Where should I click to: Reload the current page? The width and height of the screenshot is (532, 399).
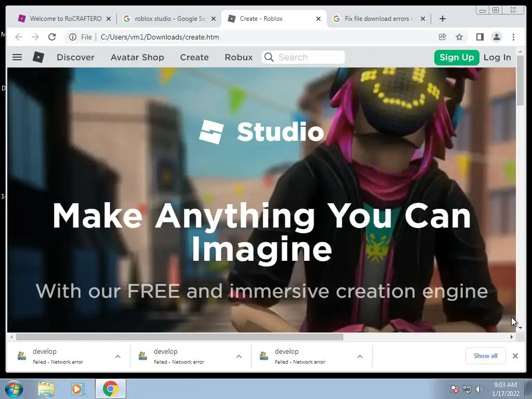52,37
